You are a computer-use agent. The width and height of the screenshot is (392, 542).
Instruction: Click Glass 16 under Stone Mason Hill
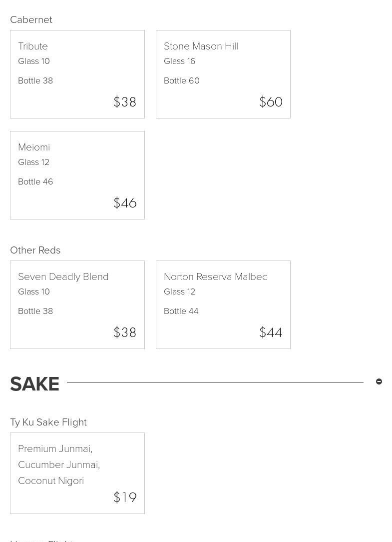(179, 61)
